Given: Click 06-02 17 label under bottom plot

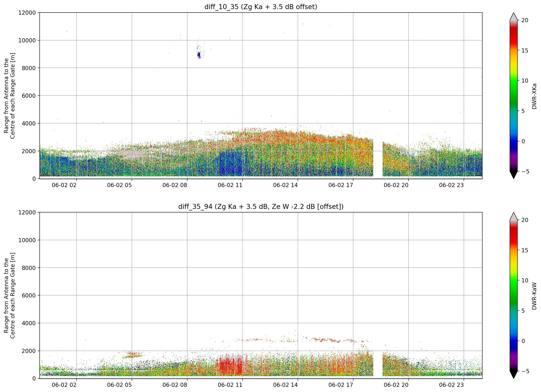Looking at the screenshot, I should 341,385.
